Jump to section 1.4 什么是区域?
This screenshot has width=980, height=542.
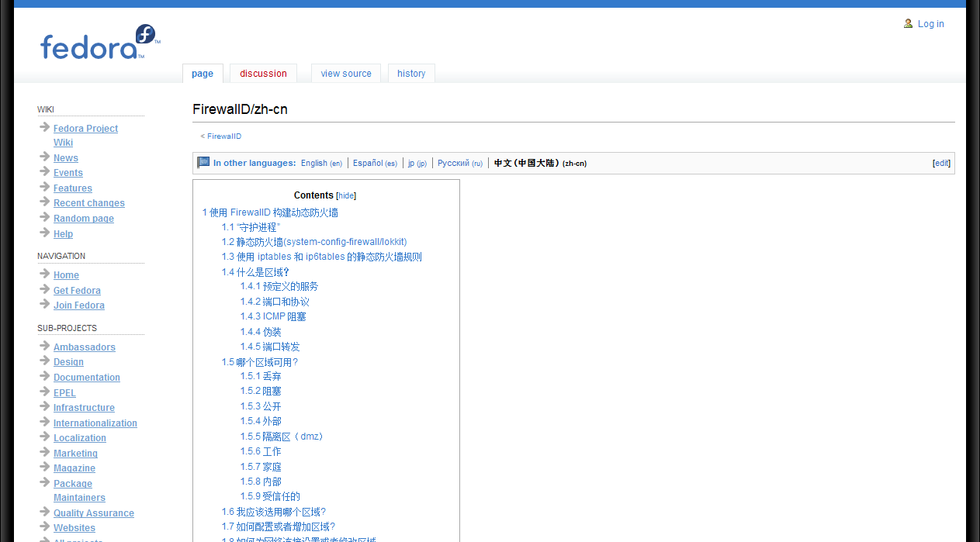pyautogui.click(x=255, y=272)
